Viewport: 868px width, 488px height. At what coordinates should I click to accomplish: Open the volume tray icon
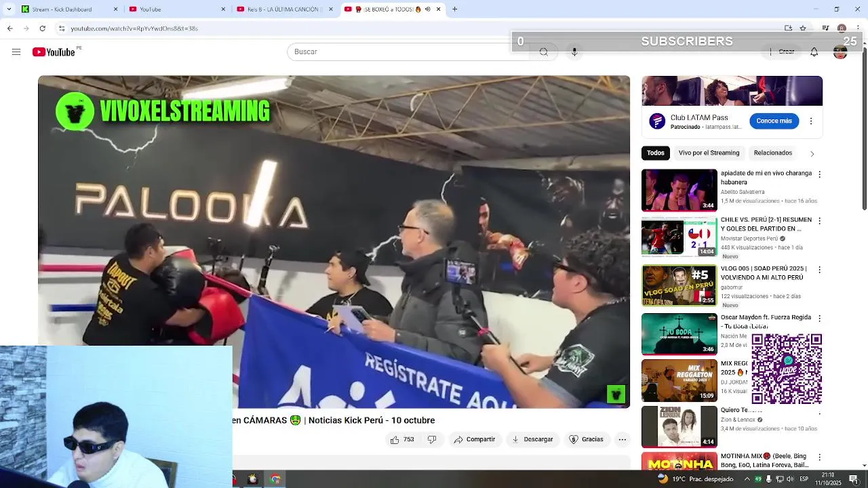[791, 479]
